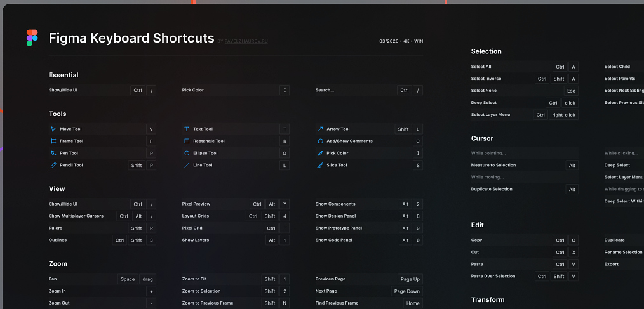Image resolution: width=644 pixels, height=309 pixels.
Task: Click the Pen Tool icon
Action: click(x=53, y=153)
